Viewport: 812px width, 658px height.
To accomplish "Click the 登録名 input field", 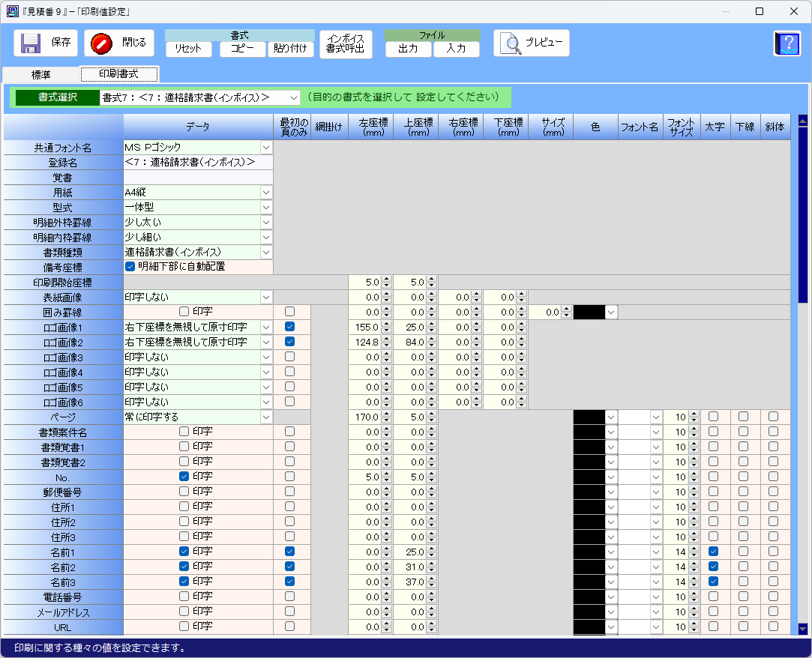I will point(199,163).
